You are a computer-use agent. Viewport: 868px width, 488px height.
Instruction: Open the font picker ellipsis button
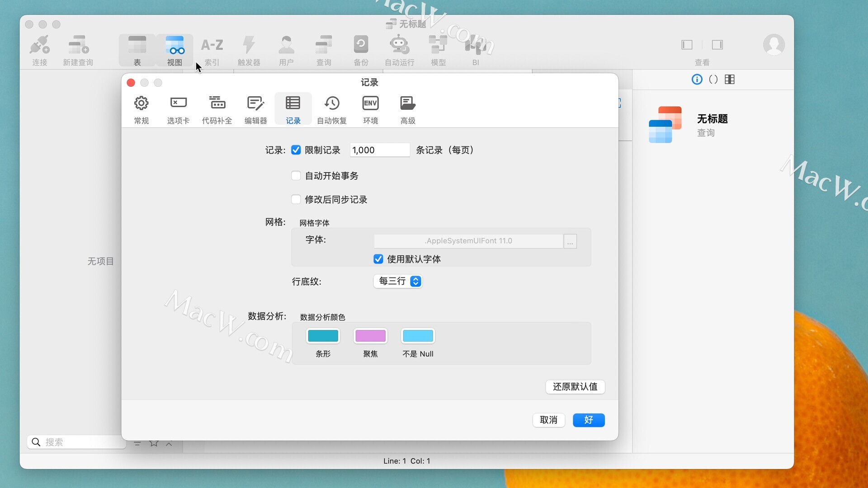click(x=570, y=241)
